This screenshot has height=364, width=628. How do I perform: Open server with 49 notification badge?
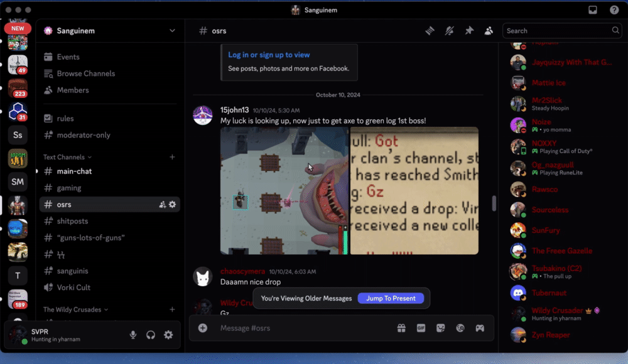[18, 65]
